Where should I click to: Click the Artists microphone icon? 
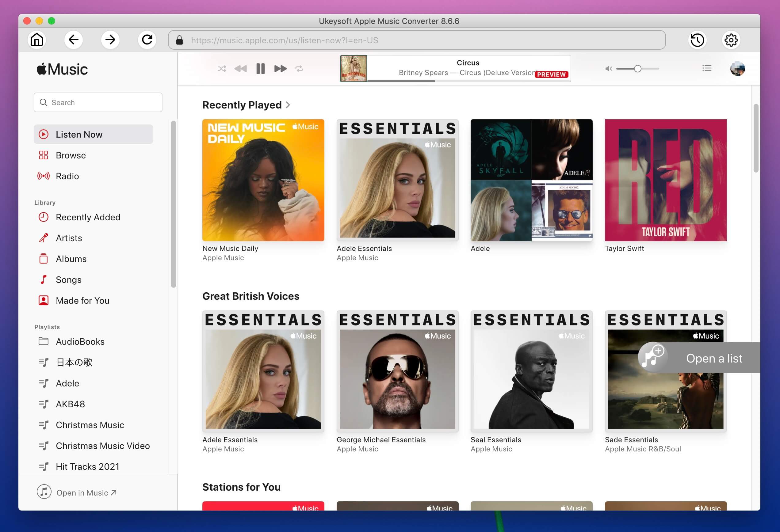pos(43,238)
